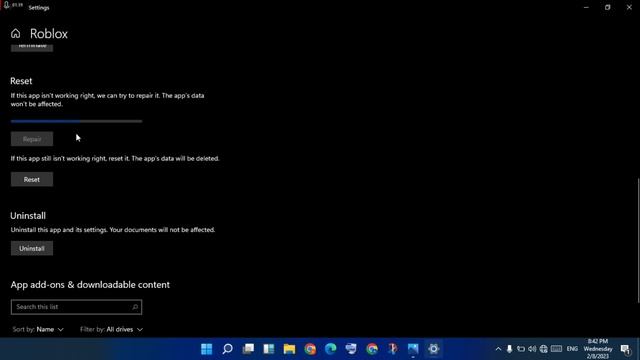The height and width of the screenshot is (360, 640).
Task: Open volume speaker tray icon
Action: pos(532,349)
